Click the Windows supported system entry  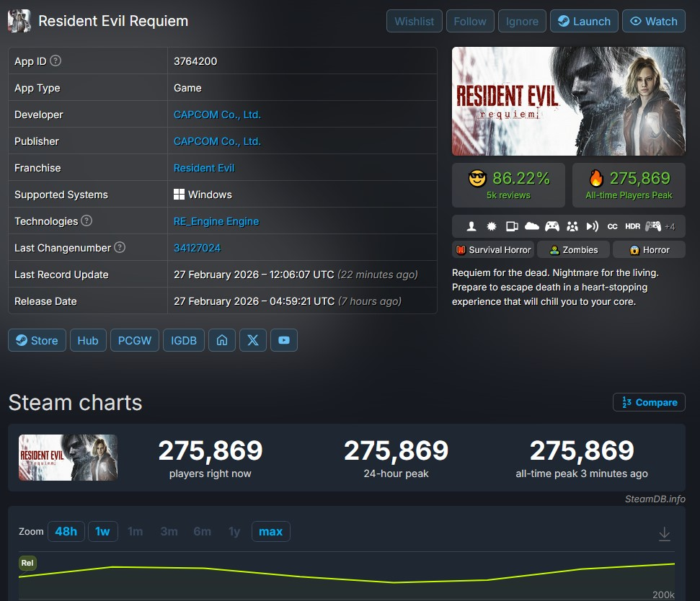pos(203,195)
